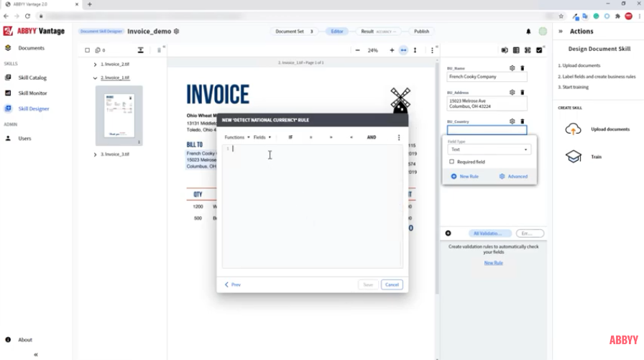Viewport: 644px width, 360px height.
Task: Open BU_Address field settings gear
Action: point(512,93)
